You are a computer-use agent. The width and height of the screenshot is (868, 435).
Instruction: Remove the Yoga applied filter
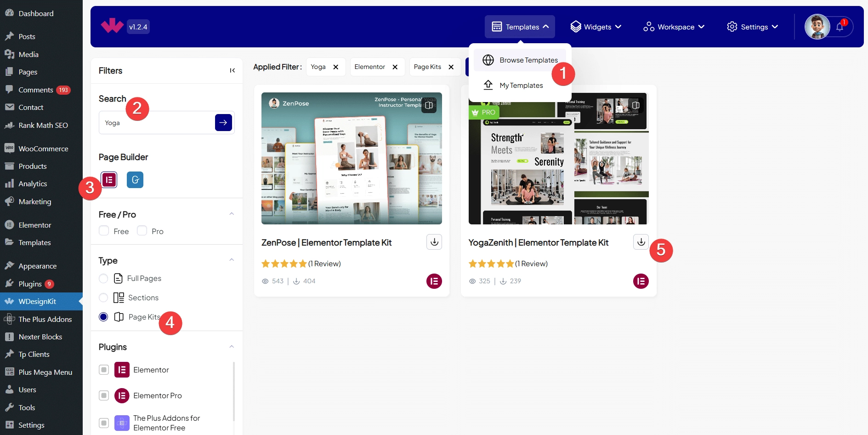(336, 67)
